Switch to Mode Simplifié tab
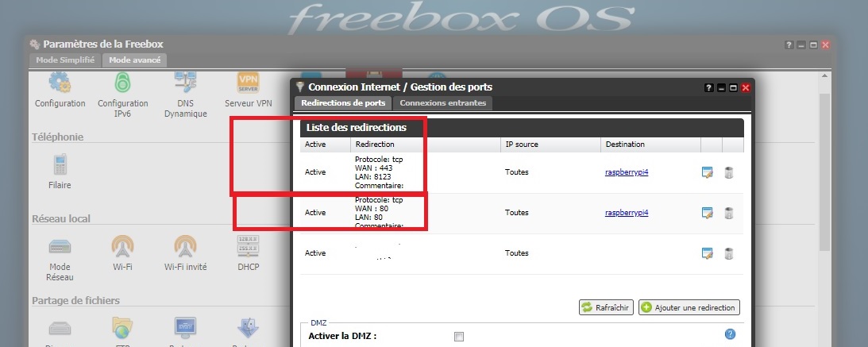This screenshot has height=347, width=868. [65, 60]
